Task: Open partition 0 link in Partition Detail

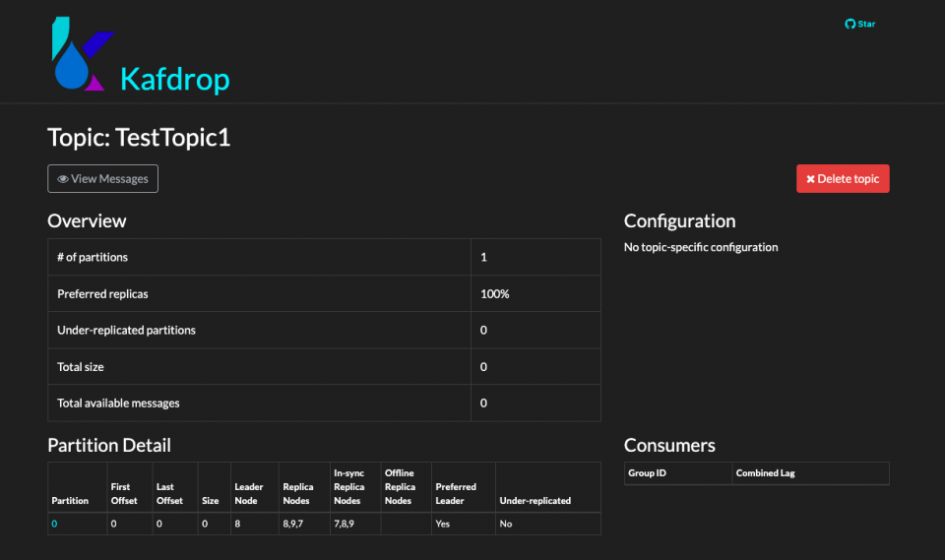Action: pos(54,524)
